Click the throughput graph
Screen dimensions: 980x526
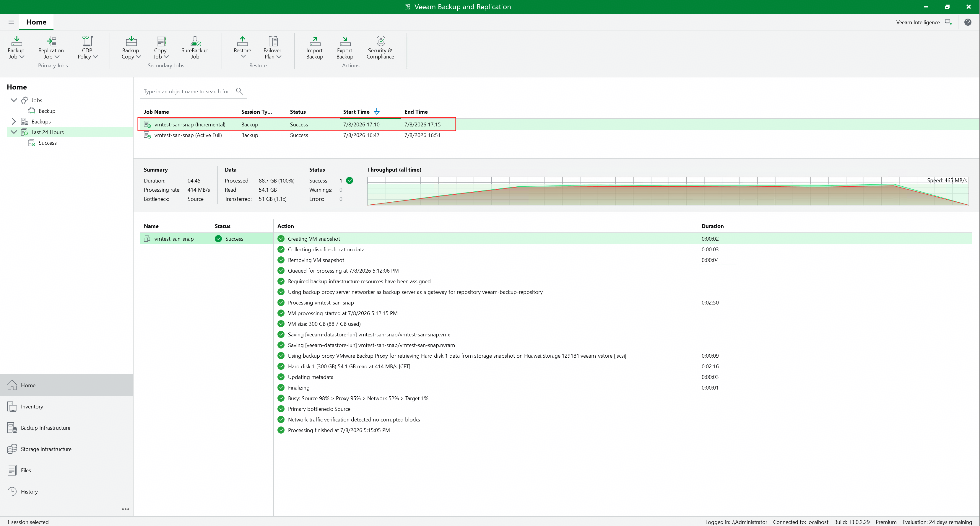(x=668, y=191)
